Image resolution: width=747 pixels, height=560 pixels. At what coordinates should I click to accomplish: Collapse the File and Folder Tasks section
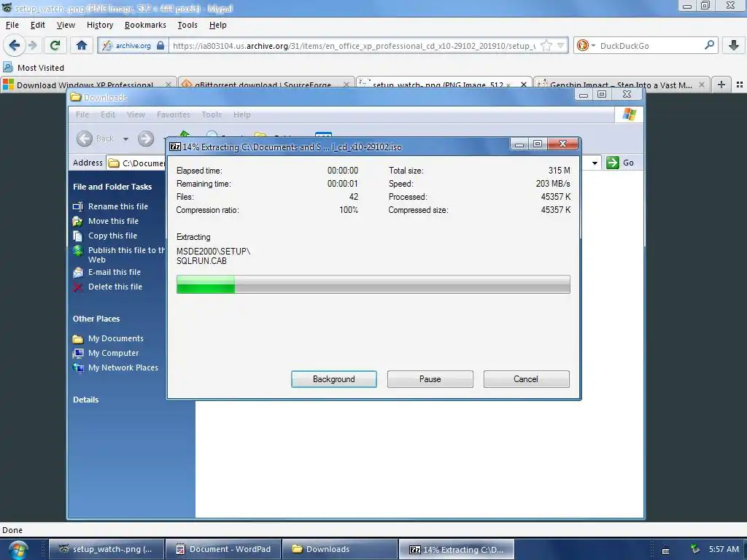coord(112,187)
